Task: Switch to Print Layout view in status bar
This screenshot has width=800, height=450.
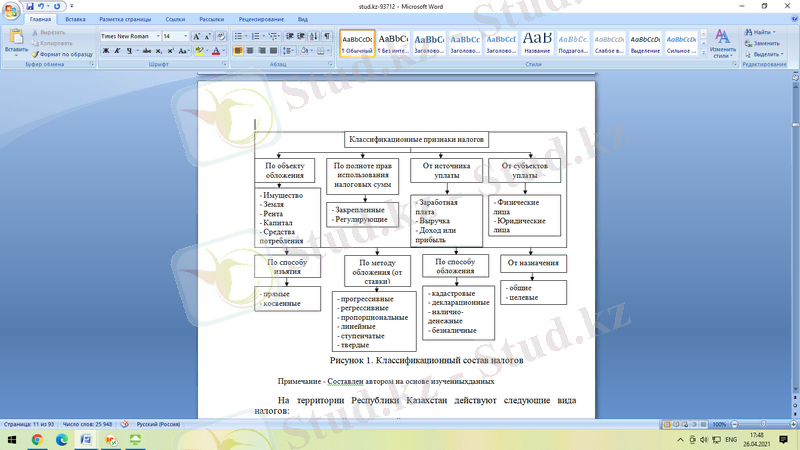Action: pos(666,424)
